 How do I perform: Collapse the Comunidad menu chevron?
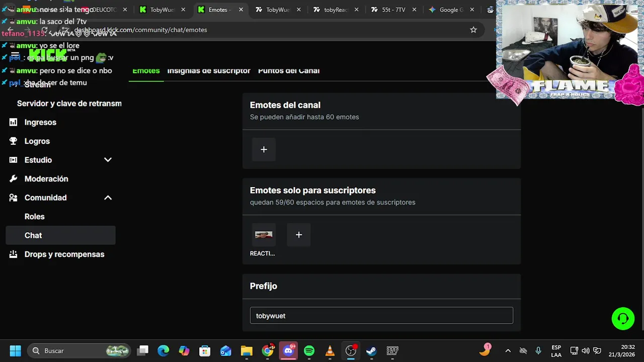pyautogui.click(x=108, y=198)
